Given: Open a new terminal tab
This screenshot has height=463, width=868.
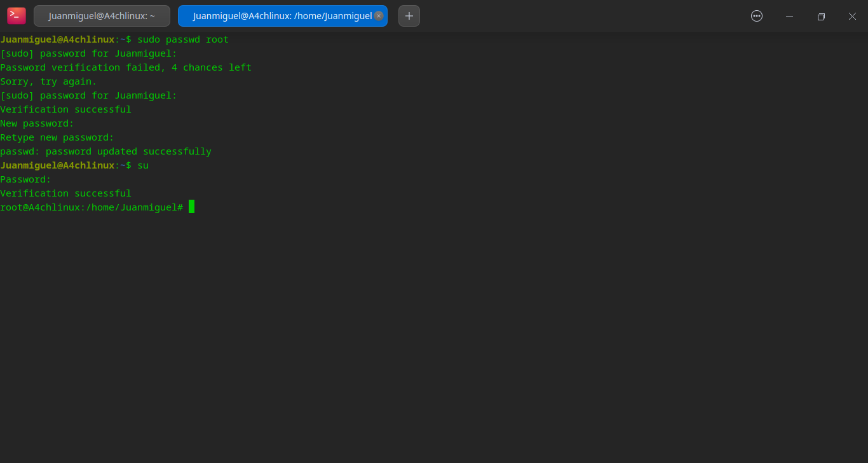Looking at the screenshot, I should click(x=409, y=16).
